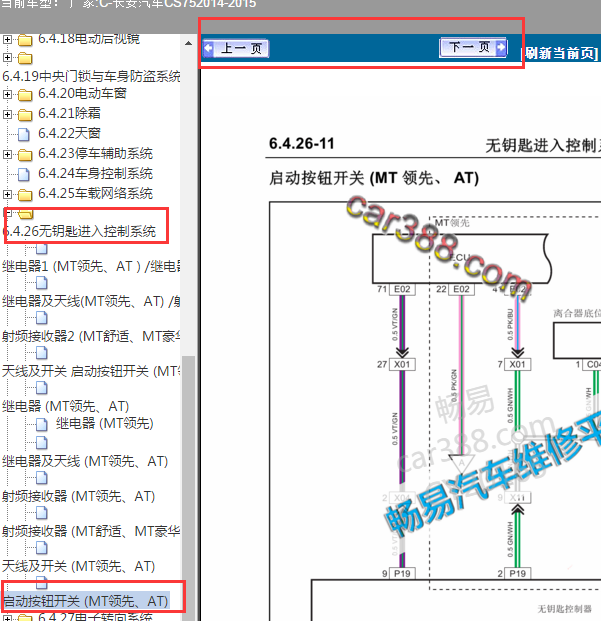Click page icon above 射频接收器 (MT领先、AT)
Screen dimensions: 601x621
point(42,478)
